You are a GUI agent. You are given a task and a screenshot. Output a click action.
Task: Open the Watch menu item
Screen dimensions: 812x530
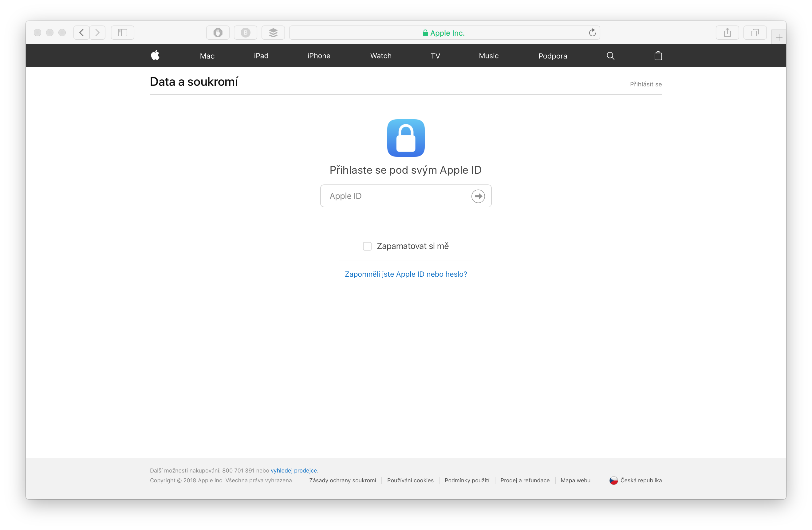pos(381,56)
